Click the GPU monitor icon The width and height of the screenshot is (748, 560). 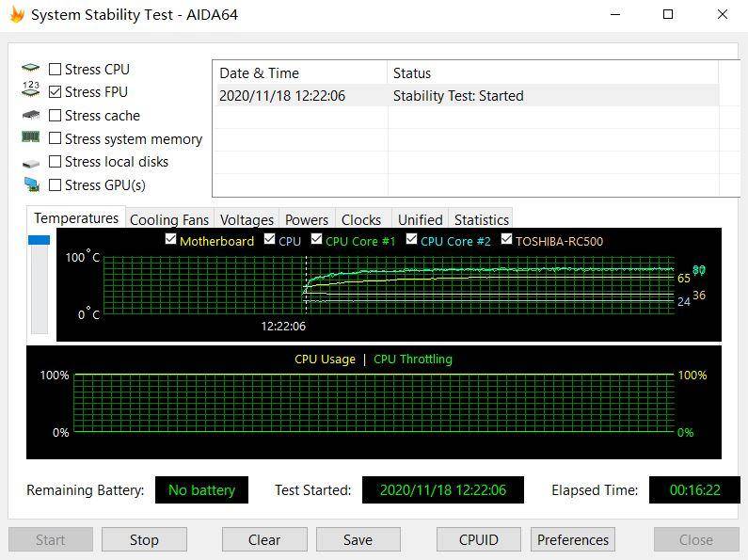pyautogui.click(x=32, y=184)
